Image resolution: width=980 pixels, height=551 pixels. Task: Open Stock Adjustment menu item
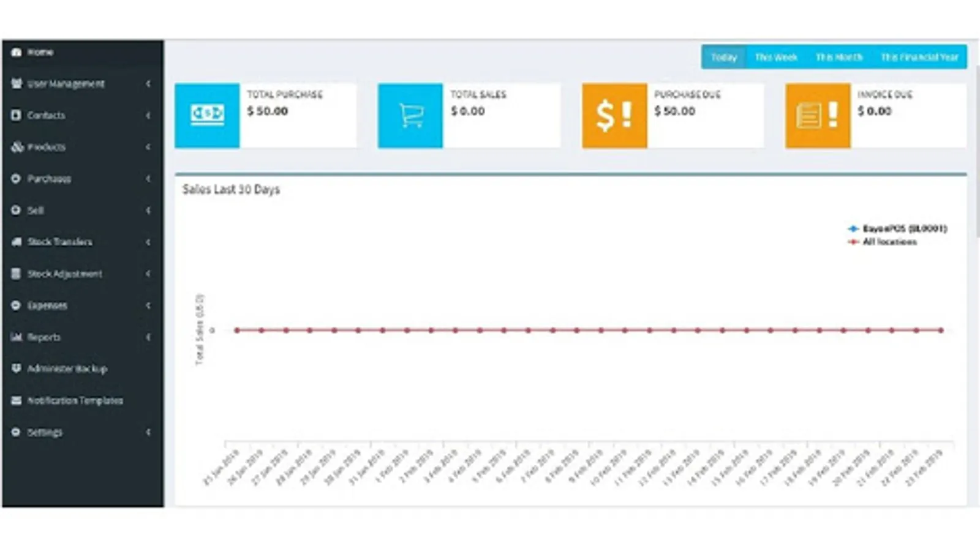pyautogui.click(x=83, y=274)
